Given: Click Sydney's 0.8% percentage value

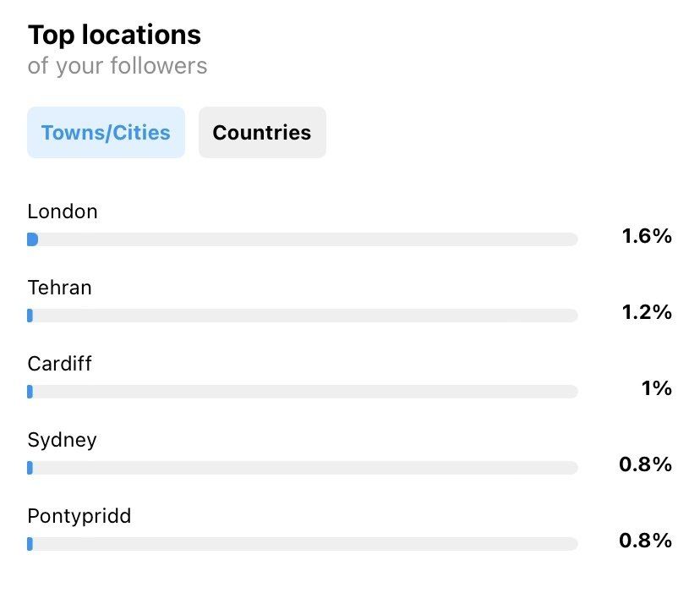Looking at the screenshot, I should (645, 464).
